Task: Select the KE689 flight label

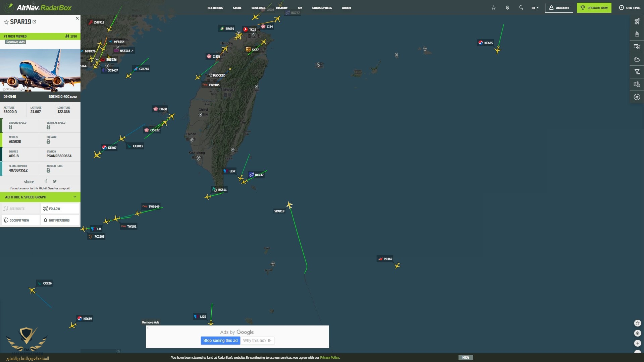Action: (85, 319)
